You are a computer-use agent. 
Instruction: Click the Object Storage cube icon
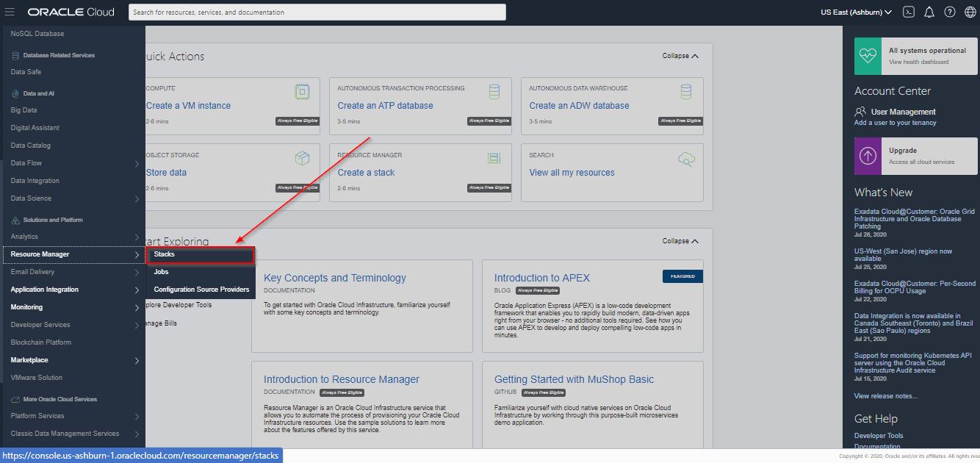pos(302,158)
